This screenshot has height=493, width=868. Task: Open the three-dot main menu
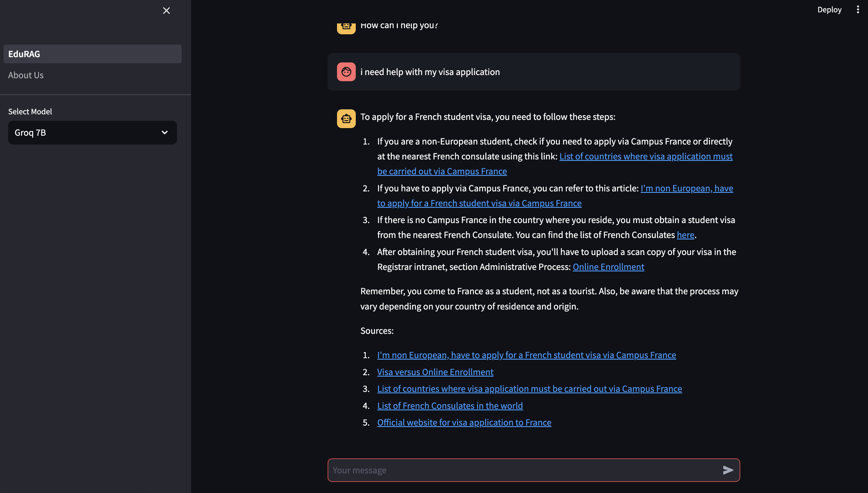tap(857, 9)
